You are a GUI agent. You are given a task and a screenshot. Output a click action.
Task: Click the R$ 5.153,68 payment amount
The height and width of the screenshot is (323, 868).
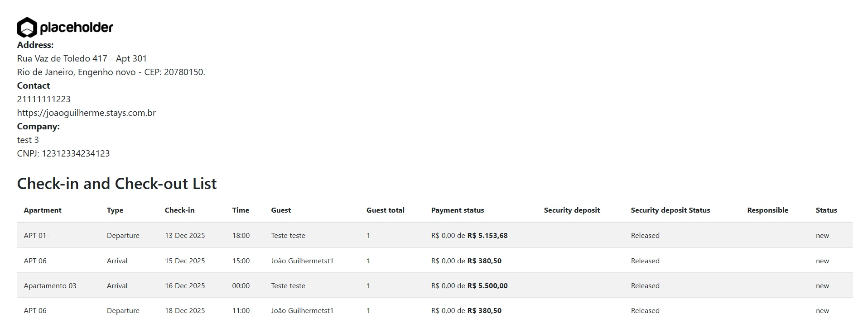487,235
